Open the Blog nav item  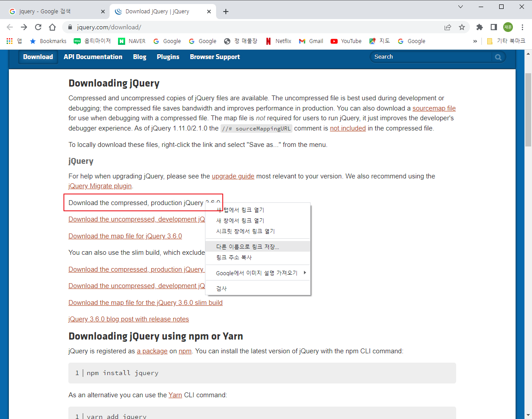pyautogui.click(x=139, y=57)
